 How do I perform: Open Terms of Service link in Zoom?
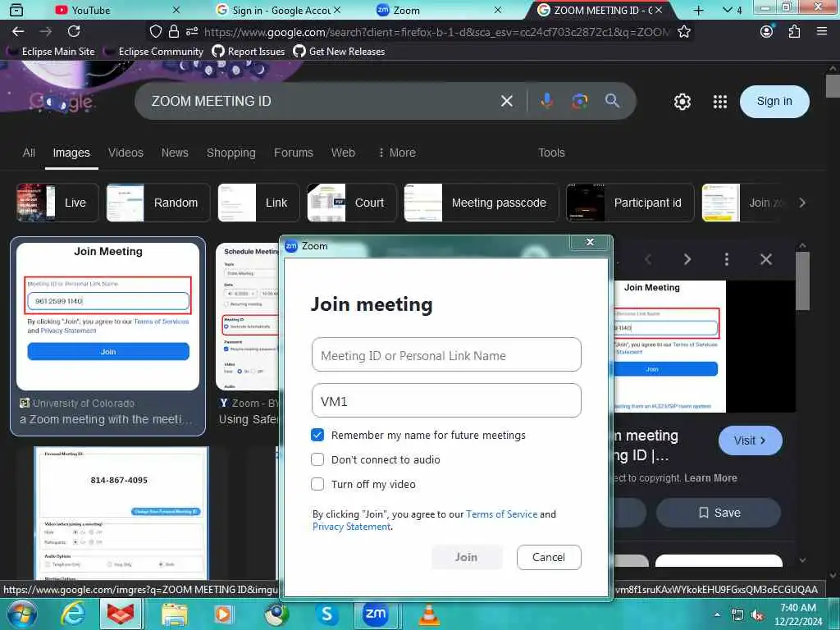point(501,514)
